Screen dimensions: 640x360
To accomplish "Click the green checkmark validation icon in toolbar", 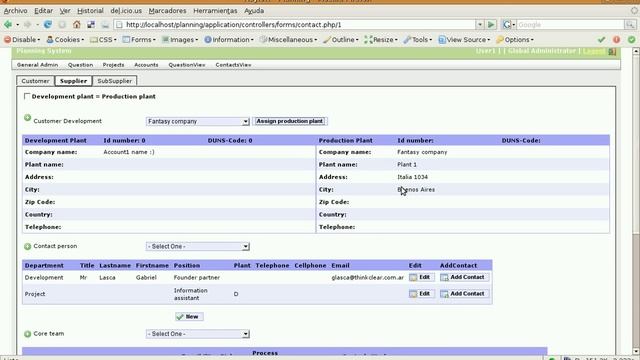I will pos(601,40).
